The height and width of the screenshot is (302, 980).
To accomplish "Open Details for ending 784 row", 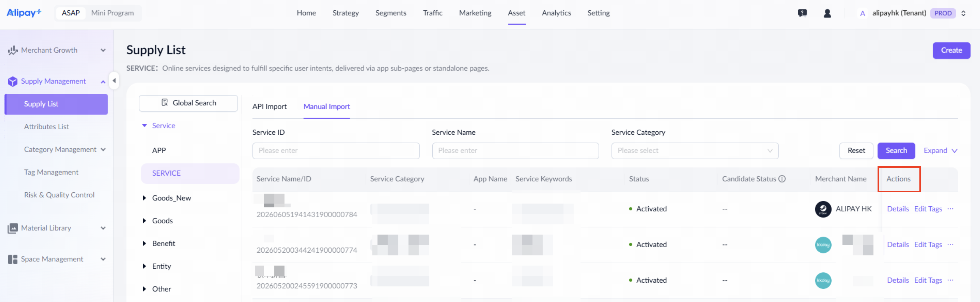I will pyautogui.click(x=897, y=209).
